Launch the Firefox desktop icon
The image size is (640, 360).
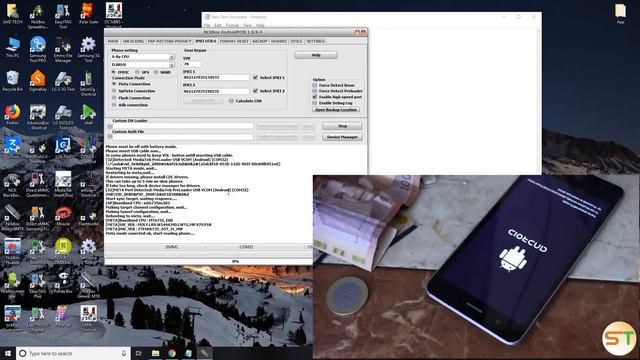click(12, 114)
